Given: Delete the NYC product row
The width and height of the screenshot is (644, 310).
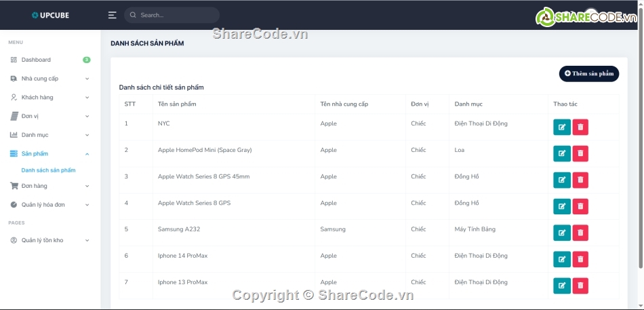Looking at the screenshot, I should (580, 127).
